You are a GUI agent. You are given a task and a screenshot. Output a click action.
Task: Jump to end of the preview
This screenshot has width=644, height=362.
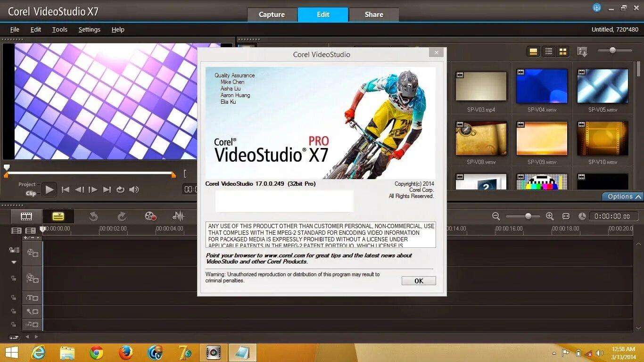pyautogui.click(x=107, y=189)
